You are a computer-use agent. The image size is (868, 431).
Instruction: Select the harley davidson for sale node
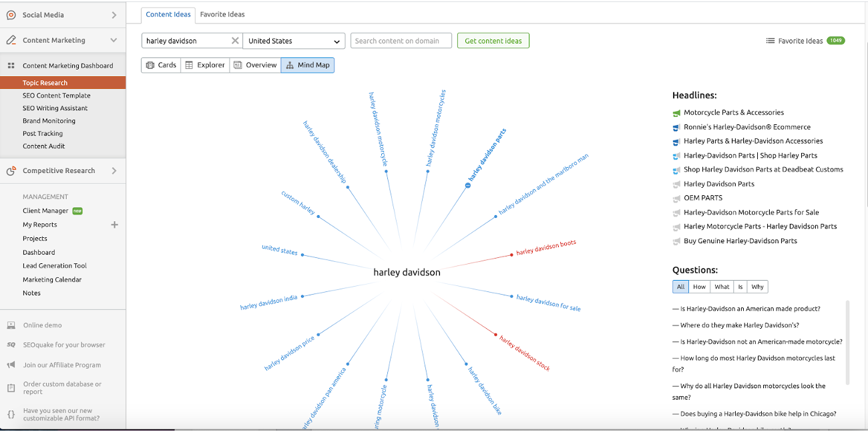click(x=549, y=303)
